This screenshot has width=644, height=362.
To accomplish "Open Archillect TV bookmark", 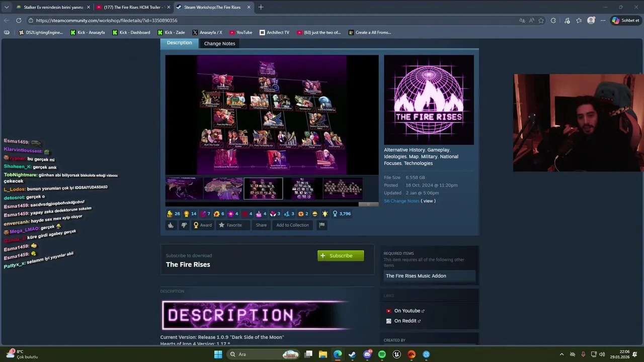I will (x=275, y=33).
